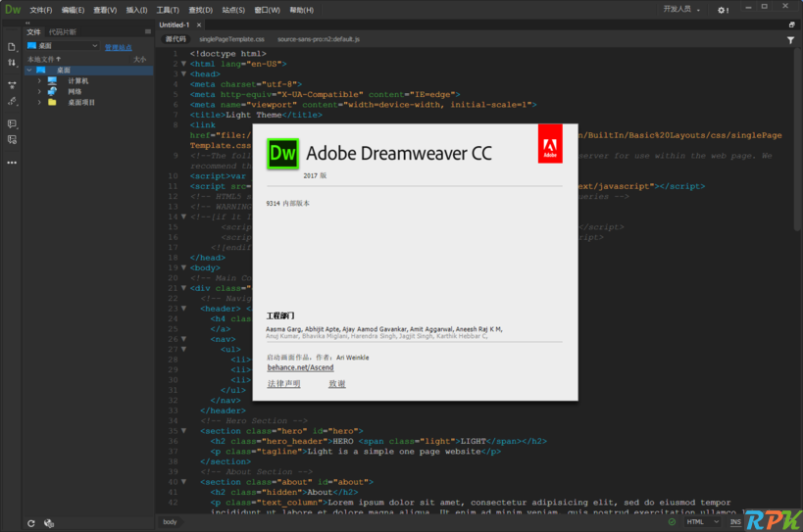This screenshot has height=532, width=803.
Task: Open the 窗口(W) menu
Action: [x=268, y=10]
